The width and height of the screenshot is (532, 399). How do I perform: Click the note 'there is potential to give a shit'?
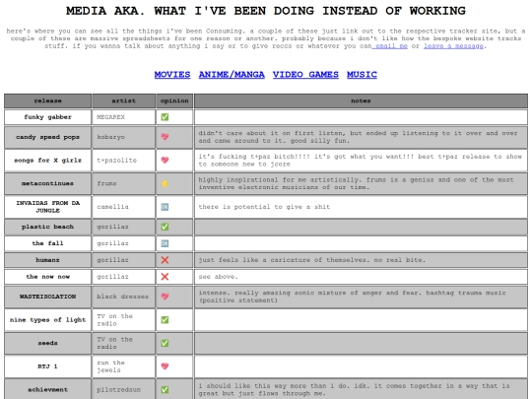tap(264, 207)
